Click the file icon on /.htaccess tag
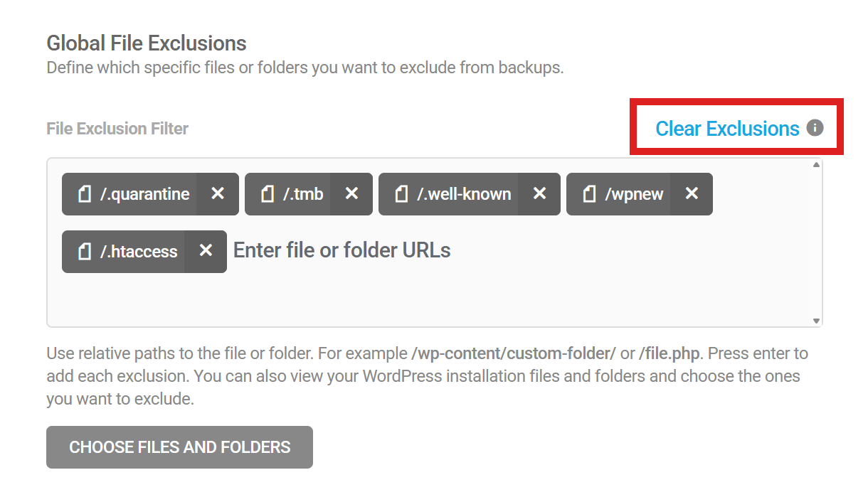Viewport: 868px width, 502px height. [x=85, y=251]
